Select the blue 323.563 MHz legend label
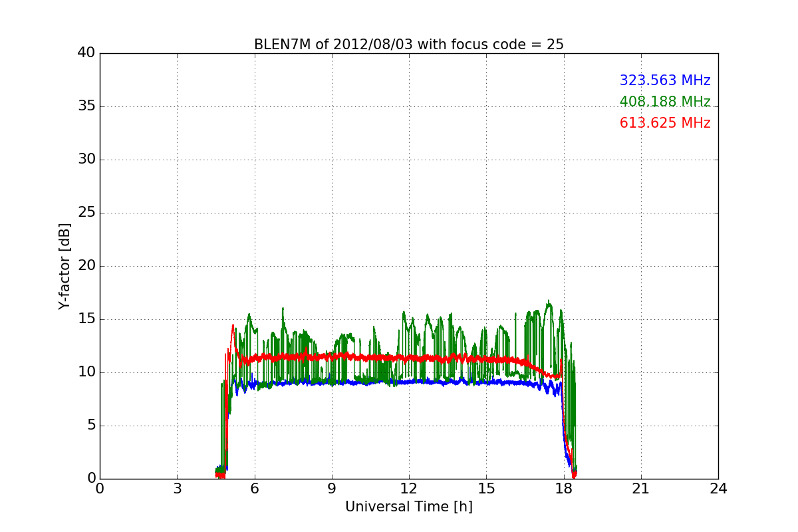 tap(665, 80)
